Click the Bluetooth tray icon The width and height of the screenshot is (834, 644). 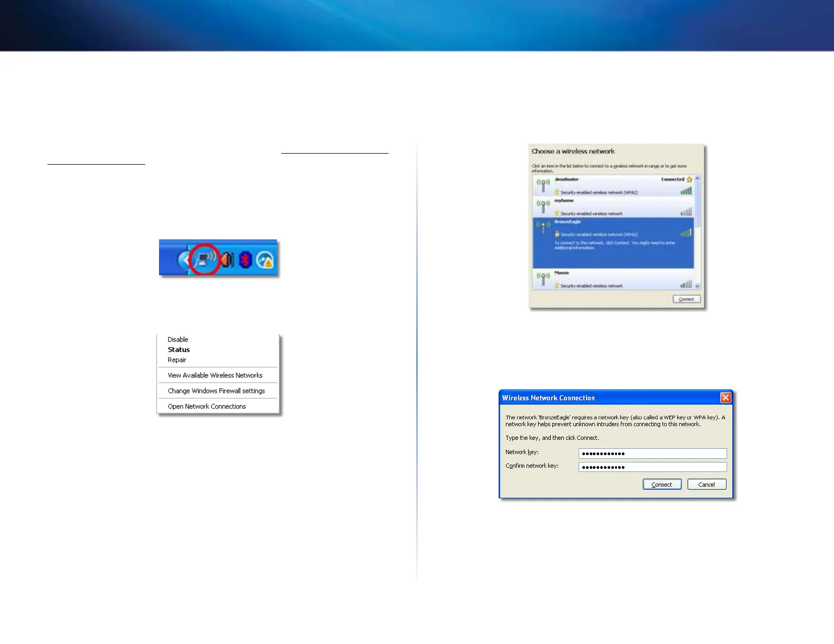pos(245,259)
